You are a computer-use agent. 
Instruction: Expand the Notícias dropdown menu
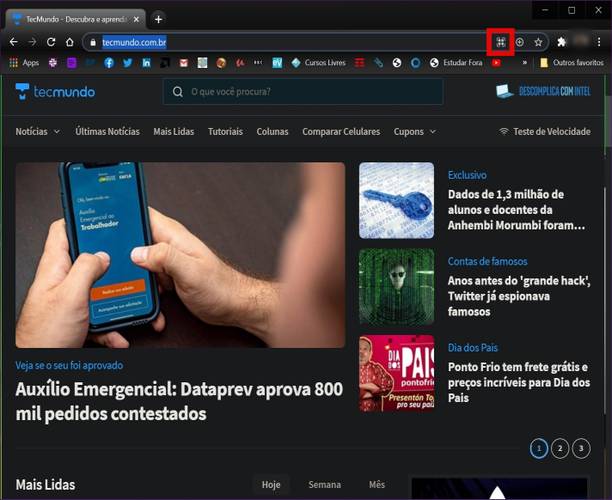point(37,132)
